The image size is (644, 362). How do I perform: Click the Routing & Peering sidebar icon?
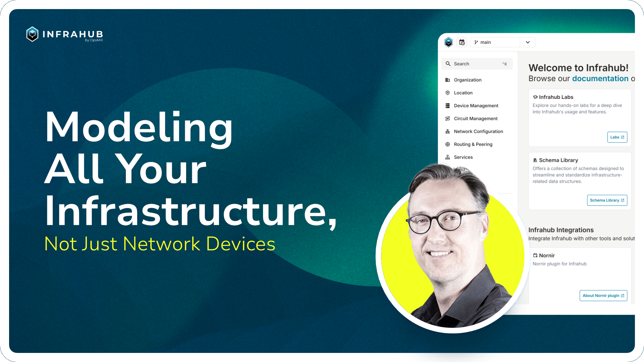click(448, 144)
